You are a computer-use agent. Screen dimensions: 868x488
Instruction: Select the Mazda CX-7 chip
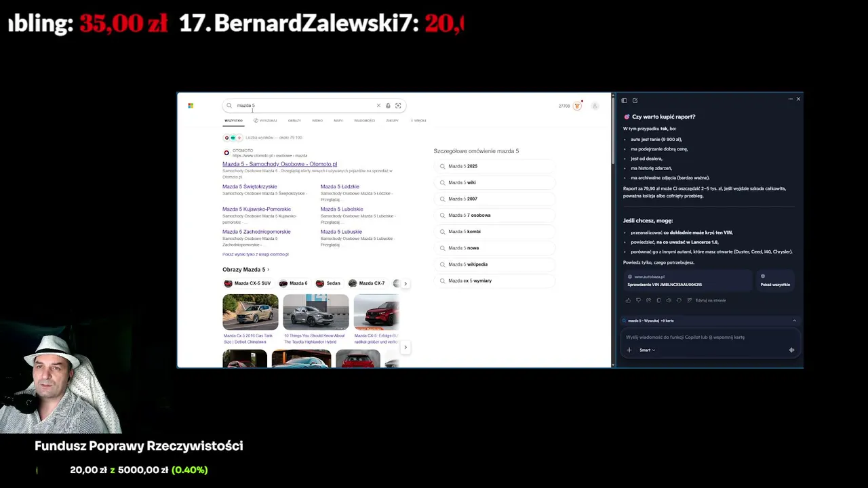tap(367, 283)
